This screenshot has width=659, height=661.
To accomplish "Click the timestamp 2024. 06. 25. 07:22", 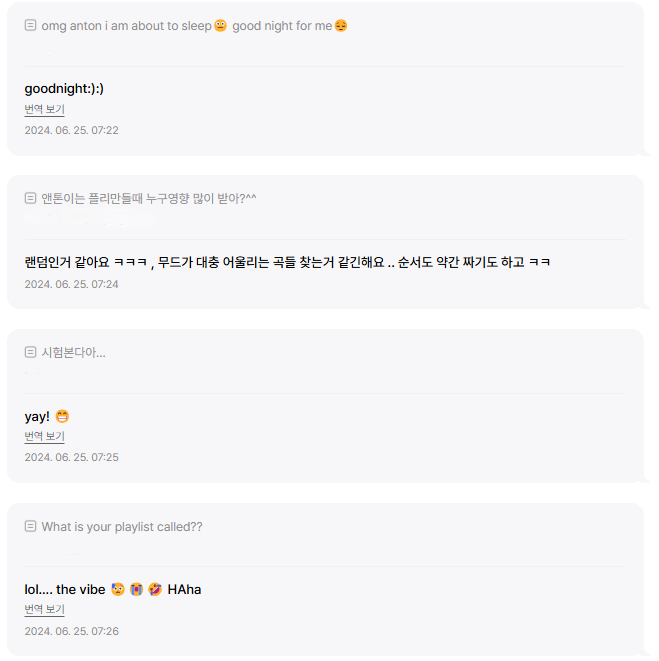I will [x=71, y=130].
